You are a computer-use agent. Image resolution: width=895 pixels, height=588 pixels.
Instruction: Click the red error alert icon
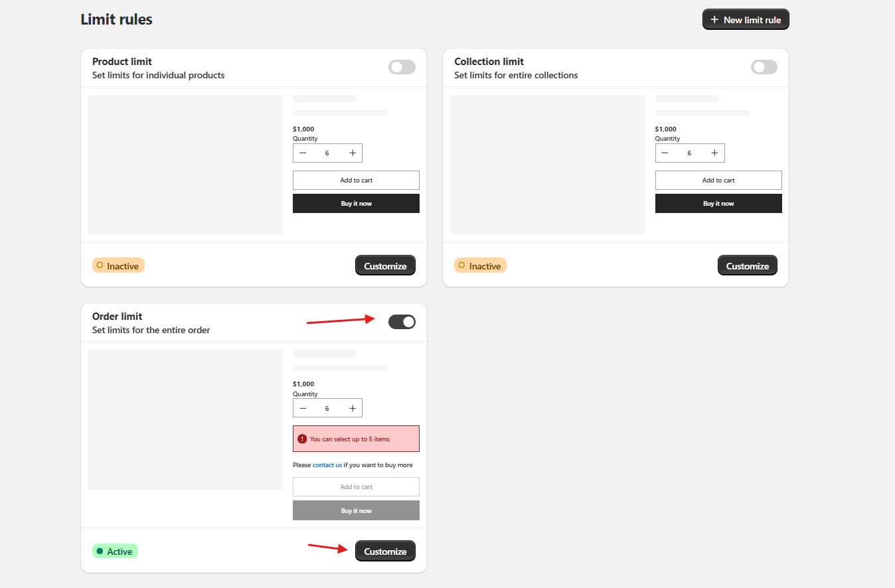[x=302, y=439]
